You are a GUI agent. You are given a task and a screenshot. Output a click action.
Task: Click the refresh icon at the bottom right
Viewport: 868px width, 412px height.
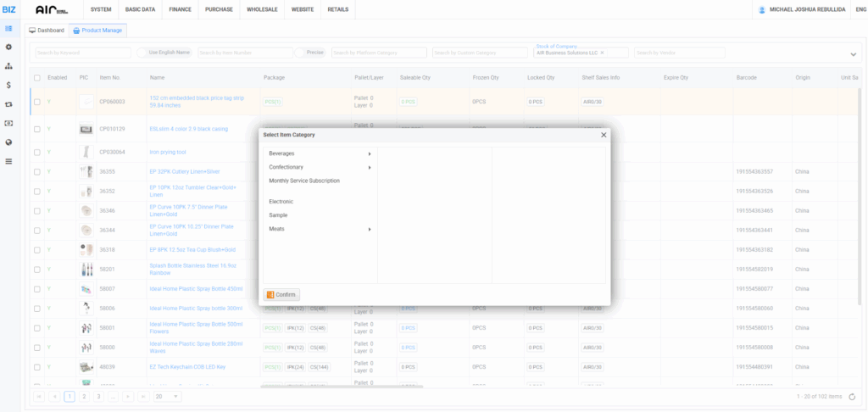(x=852, y=396)
